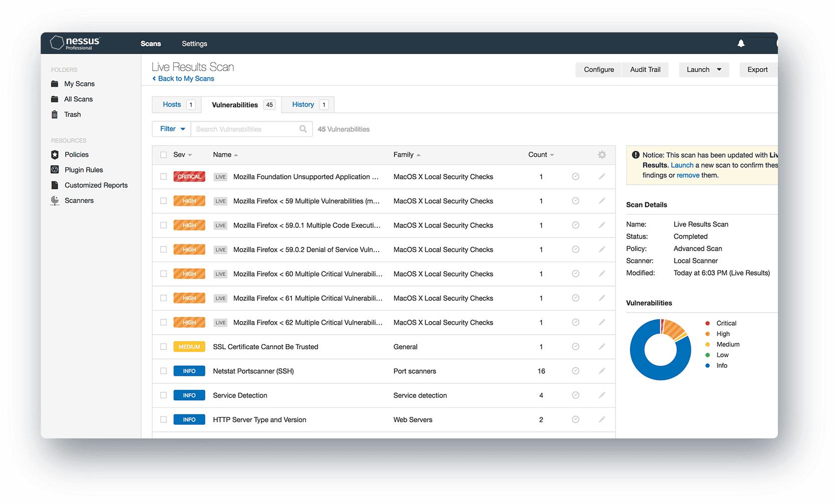Click the MEDIUM severity badge

(189, 347)
